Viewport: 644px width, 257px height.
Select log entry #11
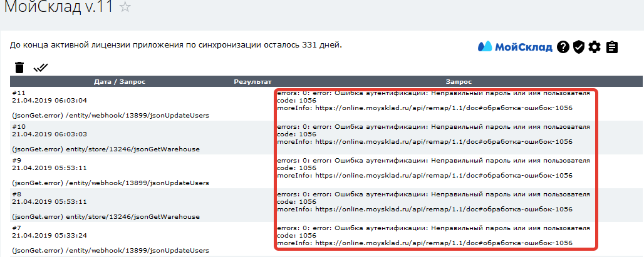19,93
